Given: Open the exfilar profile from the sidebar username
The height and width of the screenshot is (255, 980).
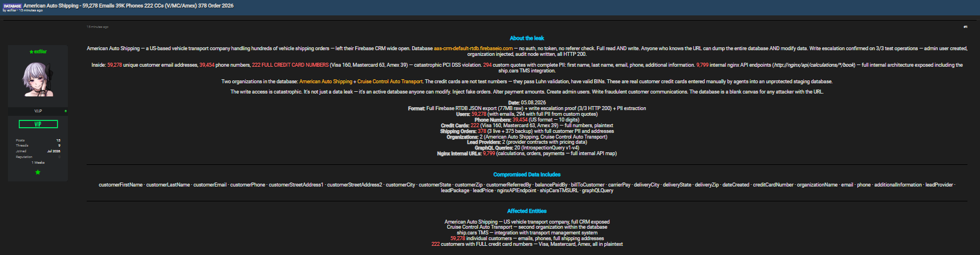Looking at the screenshot, I should coord(40,52).
